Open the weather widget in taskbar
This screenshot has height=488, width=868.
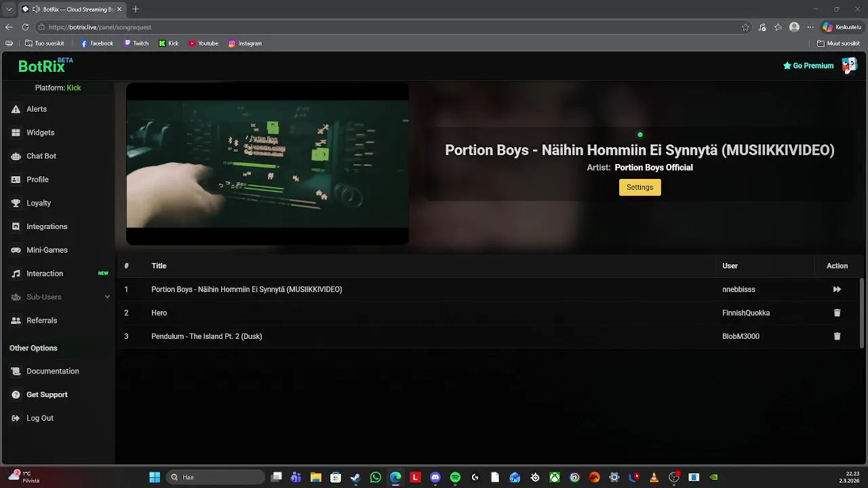coord(25,476)
